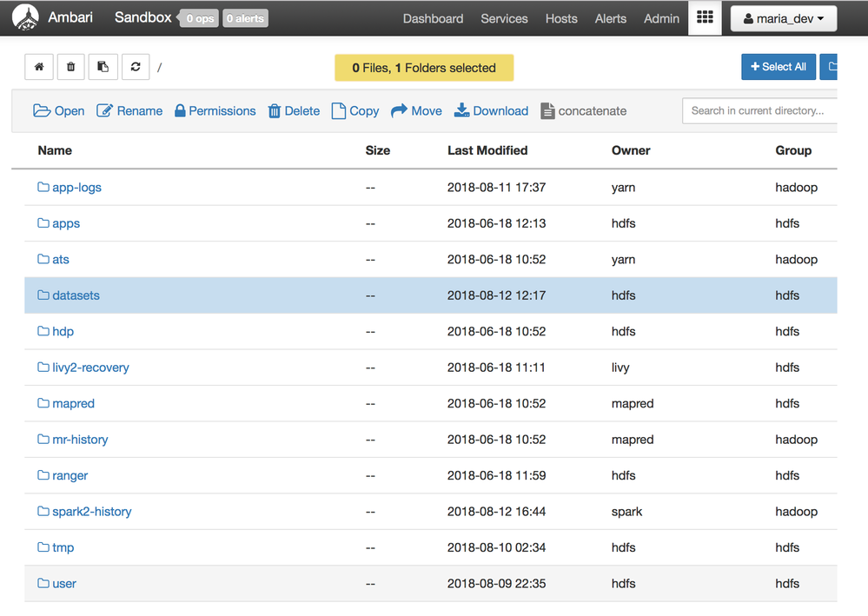Image resolution: width=868 pixels, height=616 pixels.
Task: Open the tmp folder link
Action: click(63, 547)
